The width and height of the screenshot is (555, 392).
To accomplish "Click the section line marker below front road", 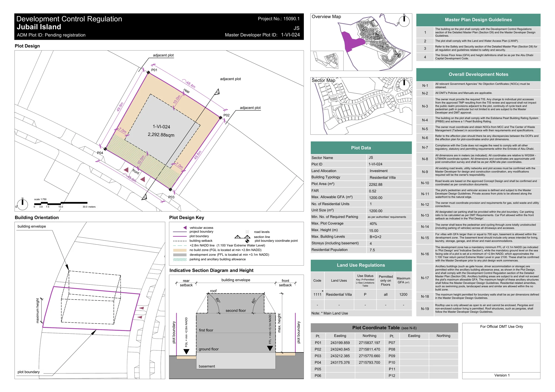I will [144, 197].
